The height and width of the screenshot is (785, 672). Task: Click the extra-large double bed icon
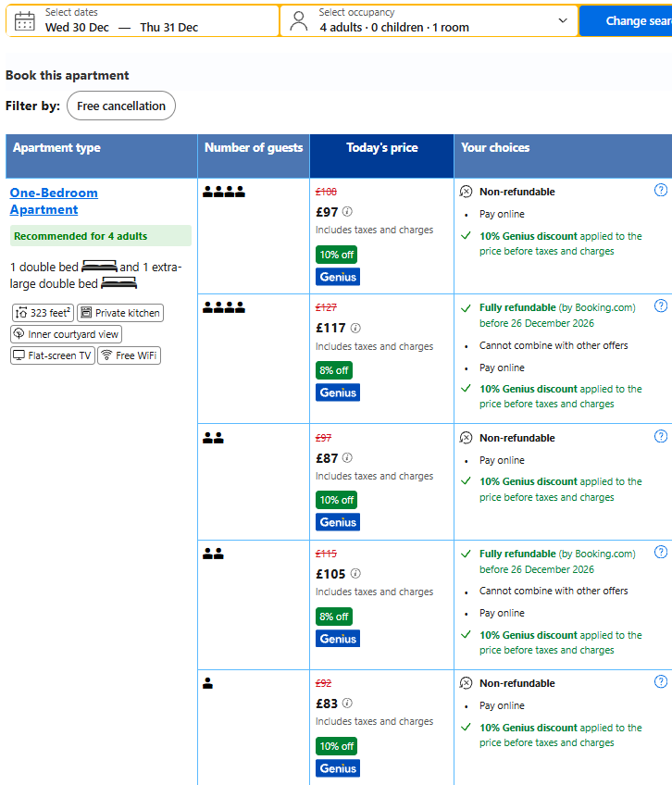click(118, 284)
